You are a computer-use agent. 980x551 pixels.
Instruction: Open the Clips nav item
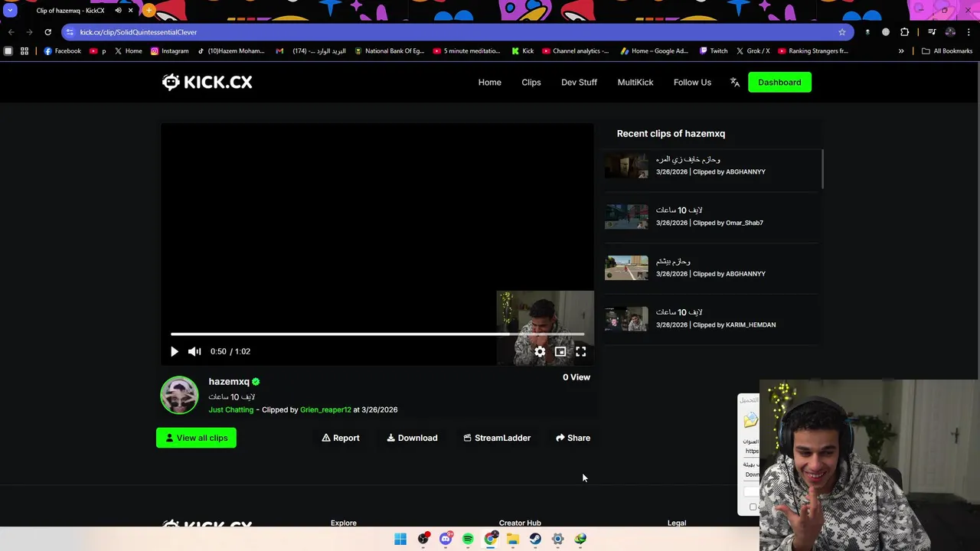[531, 82]
